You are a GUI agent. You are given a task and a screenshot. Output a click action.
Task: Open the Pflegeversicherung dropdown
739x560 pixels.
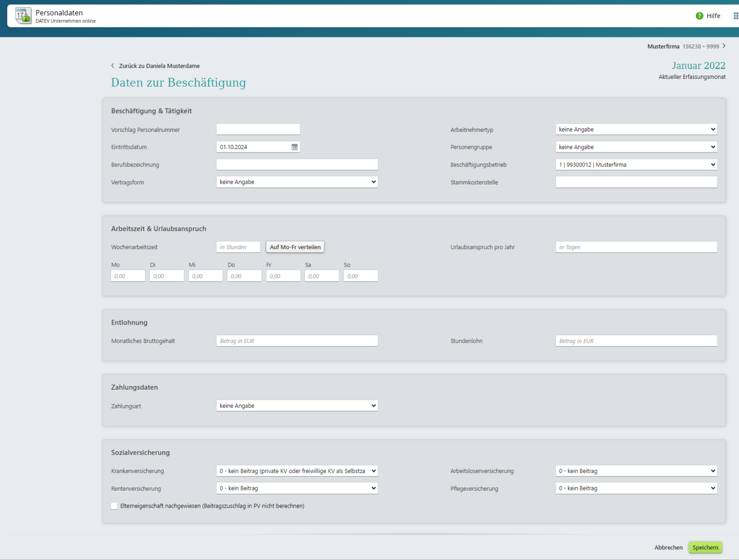click(x=637, y=488)
